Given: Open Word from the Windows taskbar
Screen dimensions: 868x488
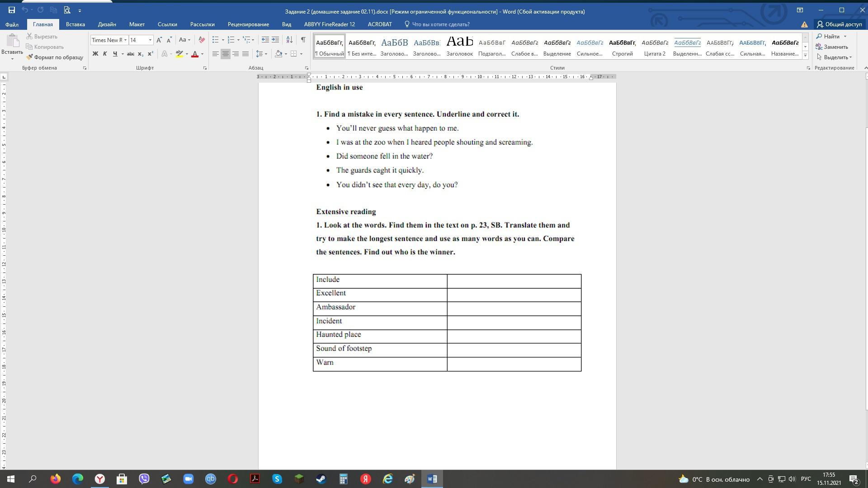Looking at the screenshot, I should click(432, 479).
